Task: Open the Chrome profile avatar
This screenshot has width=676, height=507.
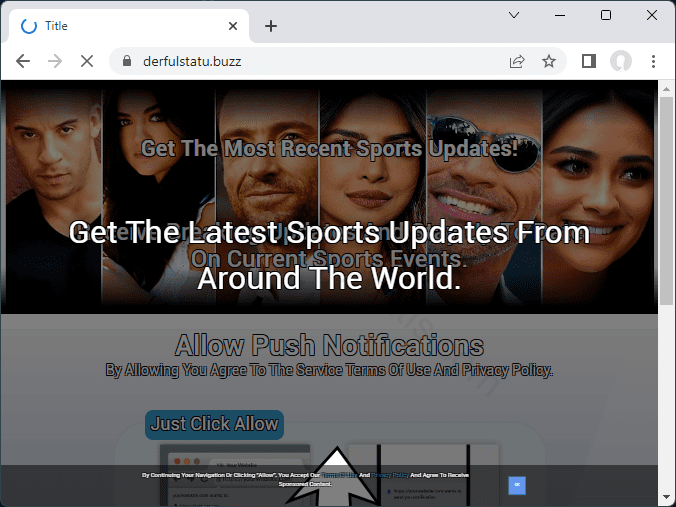Action: pyautogui.click(x=621, y=61)
